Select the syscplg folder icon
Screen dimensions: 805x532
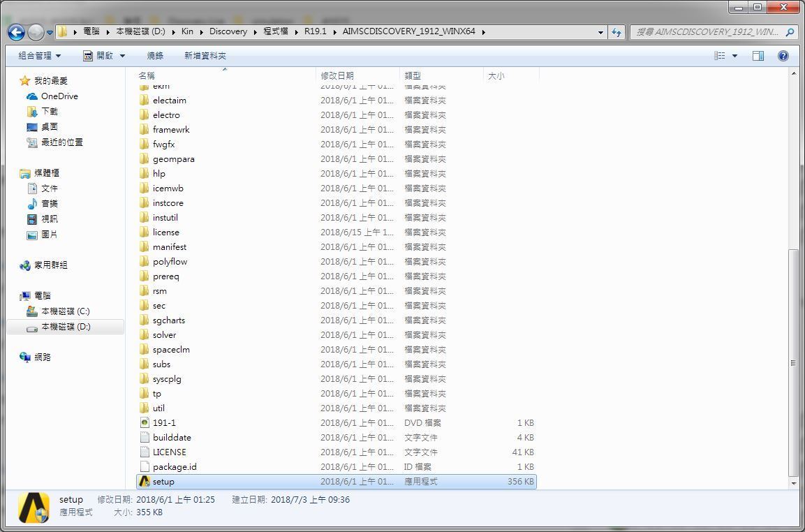[145, 379]
